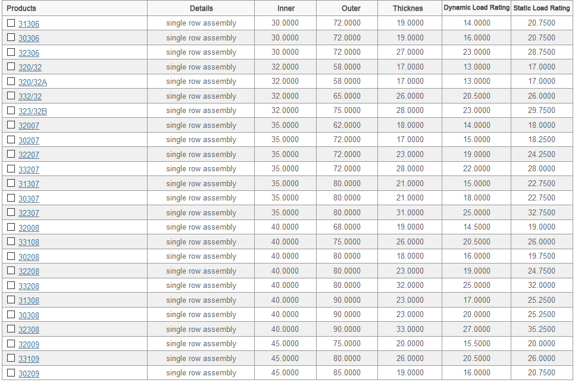
Task: Toggle the checkbox for product 30307
Action: click(11, 198)
